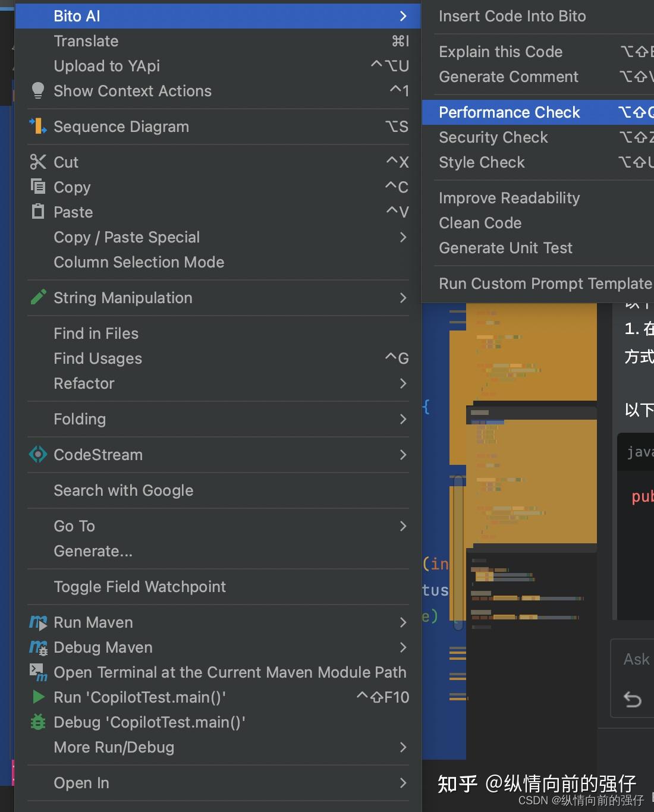Click the Run Maven icon

click(38, 622)
